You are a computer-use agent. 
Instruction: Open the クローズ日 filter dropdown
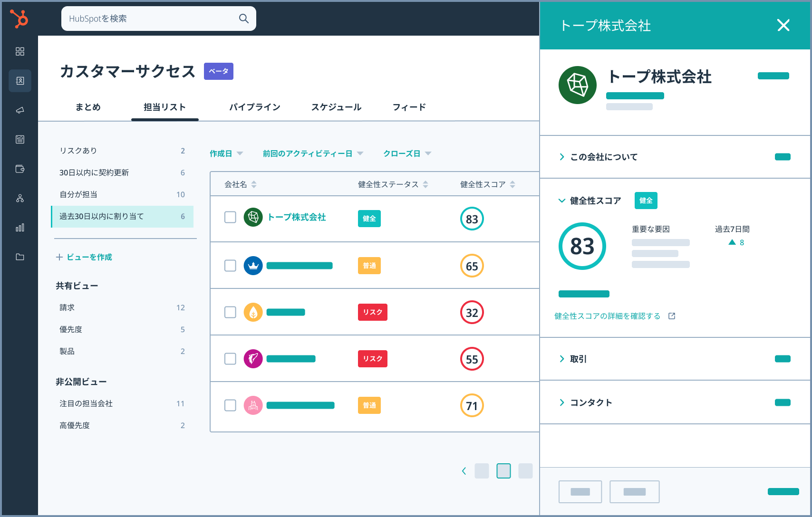[x=407, y=153]
